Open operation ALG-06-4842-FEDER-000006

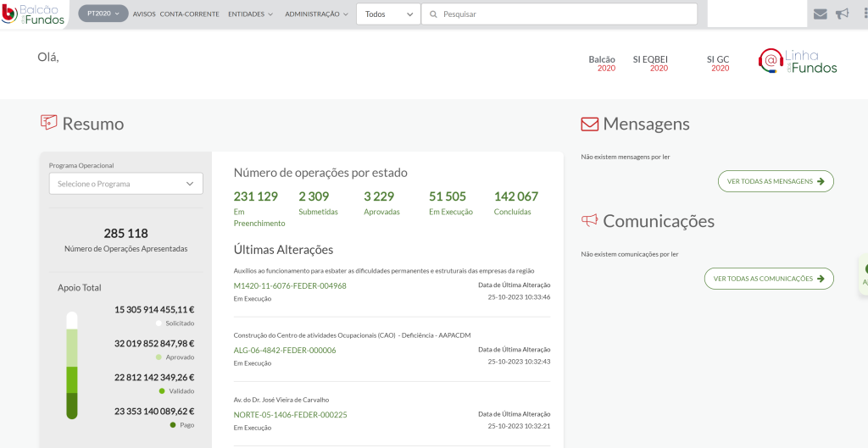click(285, 351)
